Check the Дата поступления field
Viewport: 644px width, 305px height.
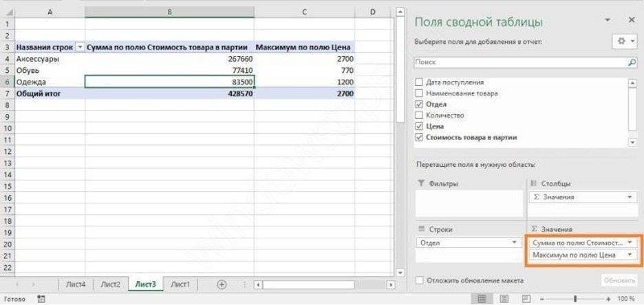click(420, 82)
